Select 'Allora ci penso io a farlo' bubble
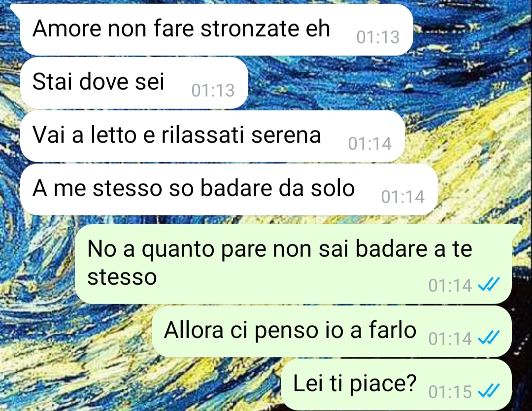Screen dimensions: 532x411 point(332,331)
